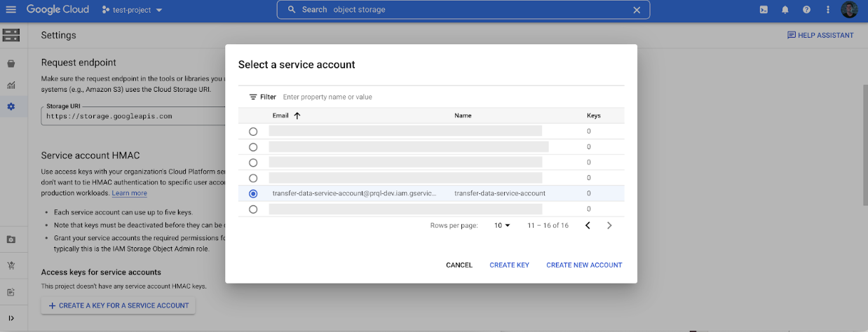This screenshot has width=868, height=332.
Task: Toggle sort using the Email arrow
Action: coord(297,116)
